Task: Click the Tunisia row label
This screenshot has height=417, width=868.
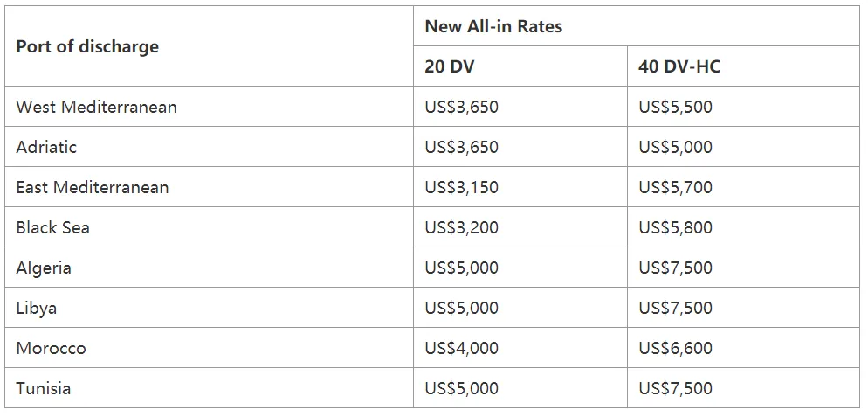Action: 44,388
